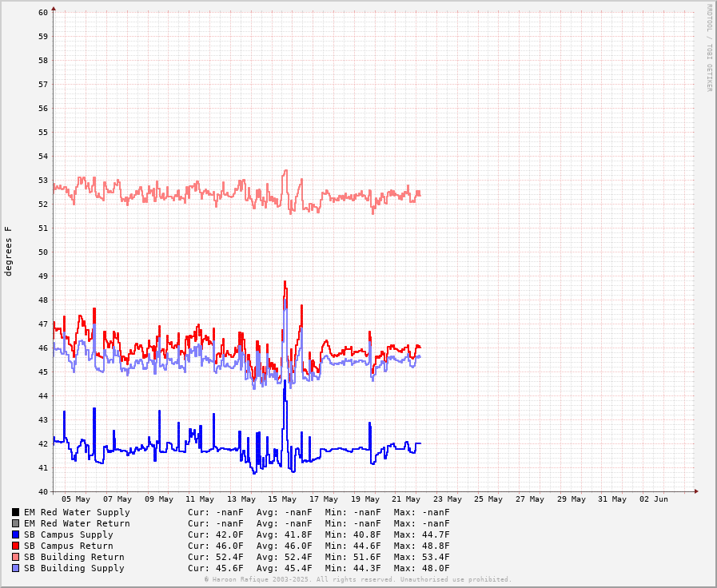This screenshot has height=588, width=717.
Task: Click the RRDTOOL / TOBI OETIKER watermark
Action: click(x=708, y=47)
